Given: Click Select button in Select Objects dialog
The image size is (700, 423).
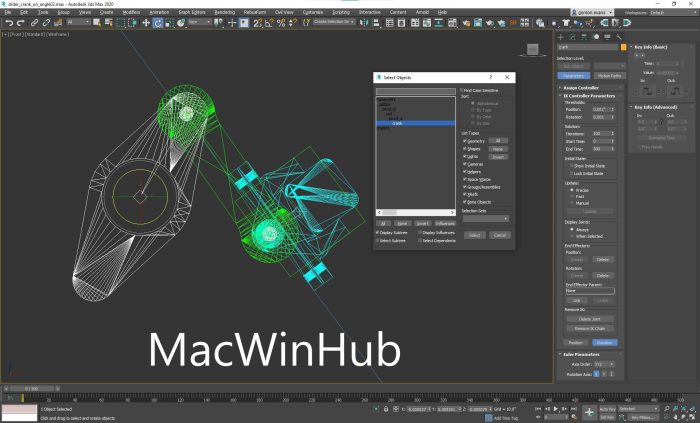Looking at the screenshot, I should 475,235.
